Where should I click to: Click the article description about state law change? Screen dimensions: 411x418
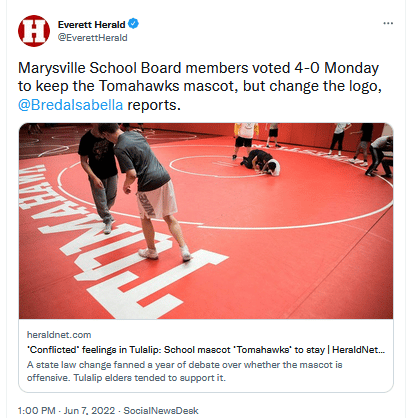click(185, 371)
